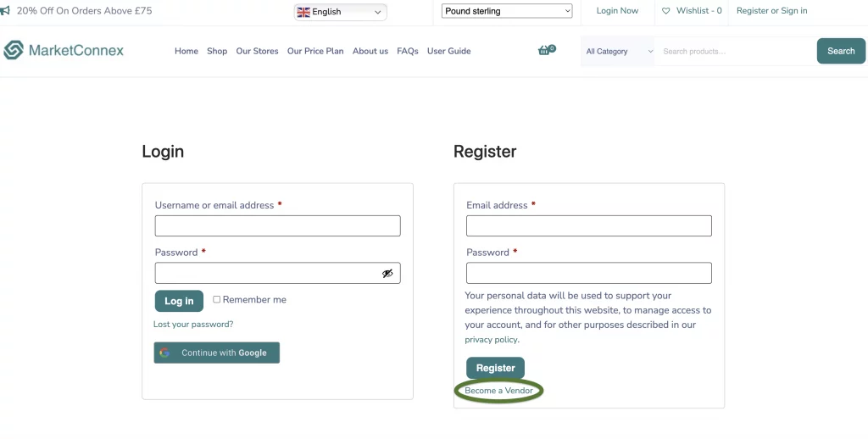The height and width of the screenshot is (439, 868).
Task: Click the UK flag language icon
Action: [303, 12]
